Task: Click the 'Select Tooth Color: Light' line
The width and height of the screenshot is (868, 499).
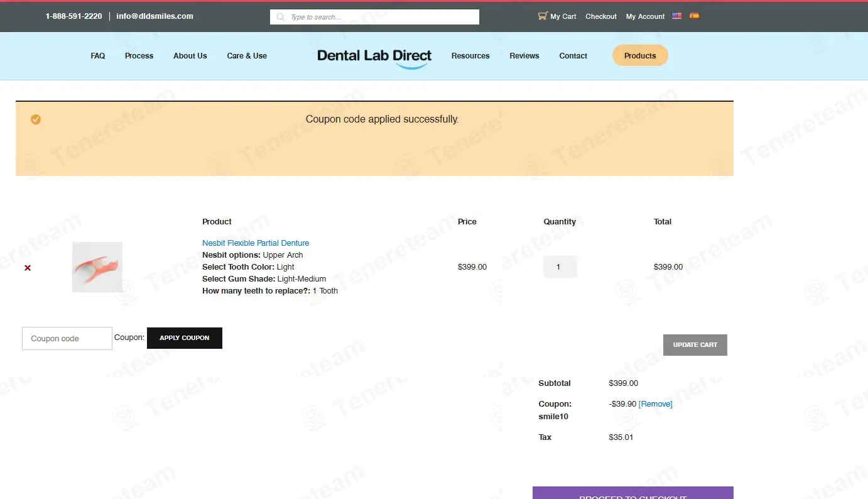Action: tap(248, 267)
